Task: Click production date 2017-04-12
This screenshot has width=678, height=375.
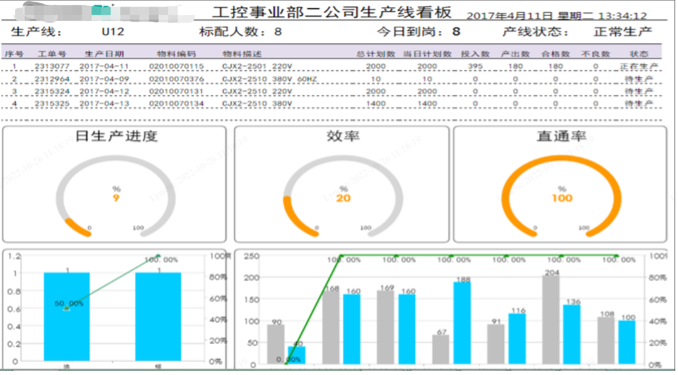Action: [x=104, y=91]
